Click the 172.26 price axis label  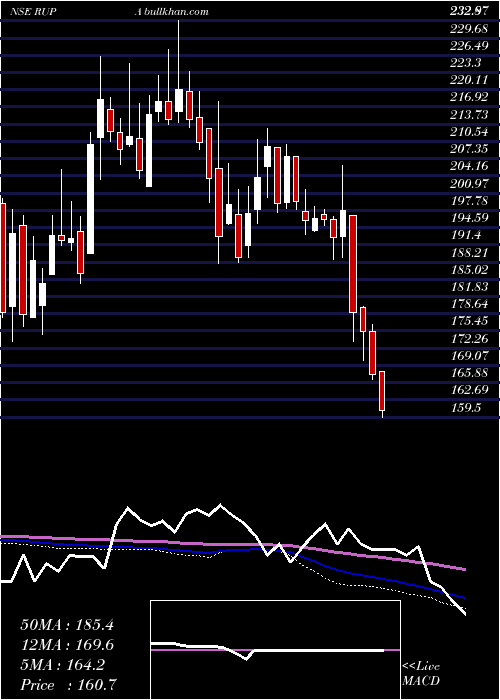click(x=469, y=338)
